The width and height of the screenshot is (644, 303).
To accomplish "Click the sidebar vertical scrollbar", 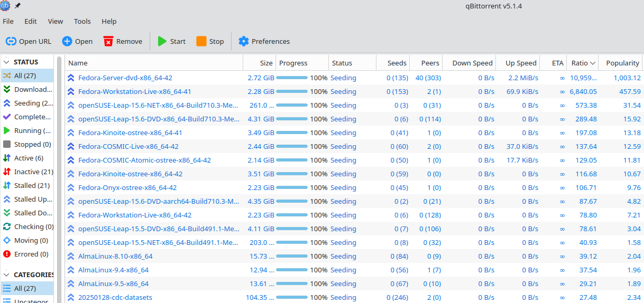I will [x=59, y=158].
